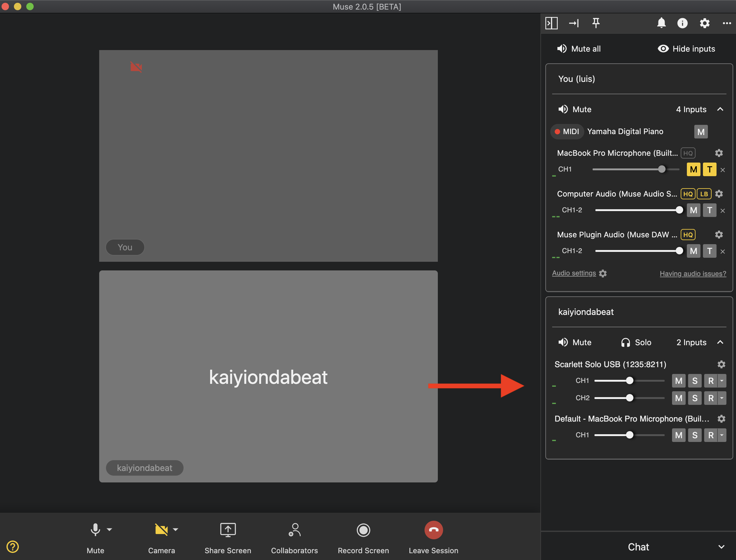Open MacBook Pro Microphone input settings gear

click(x=719, y=153)
